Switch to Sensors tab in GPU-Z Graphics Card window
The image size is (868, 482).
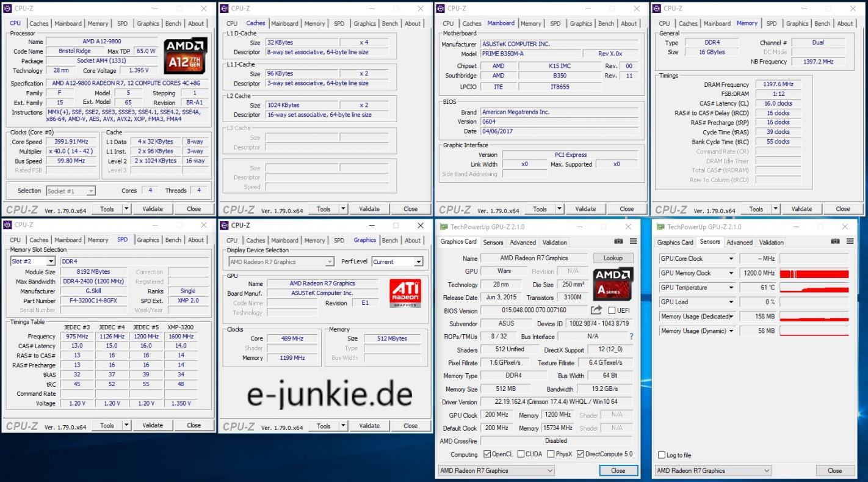[x=493, y=243]
